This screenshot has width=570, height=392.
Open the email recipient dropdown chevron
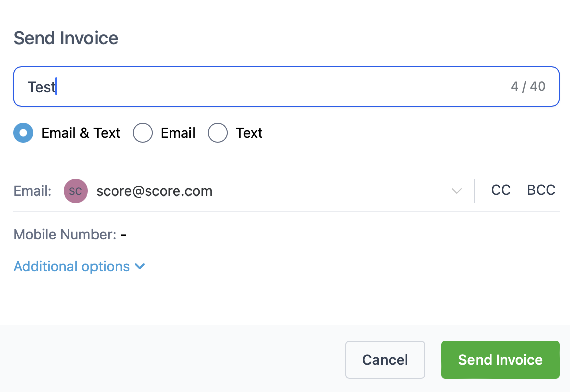point(456,191)
